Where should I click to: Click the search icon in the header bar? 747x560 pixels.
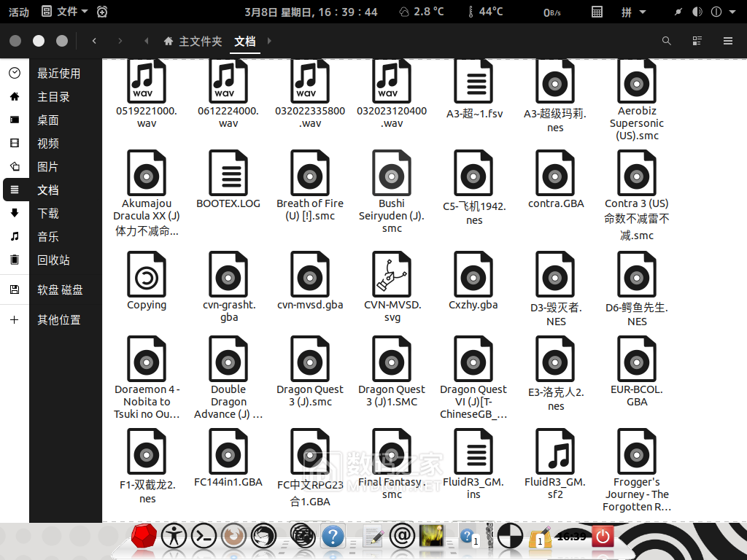(x=666, y=41)
